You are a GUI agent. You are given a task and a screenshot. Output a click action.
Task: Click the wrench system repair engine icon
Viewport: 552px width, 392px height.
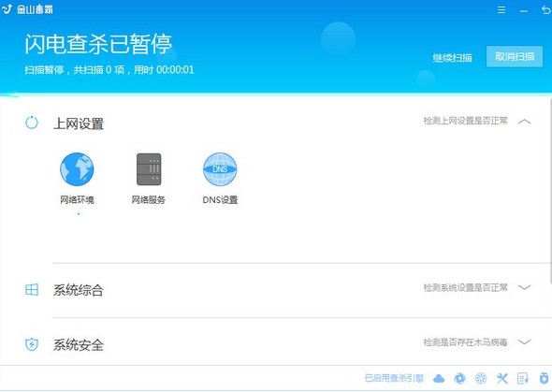502,378
